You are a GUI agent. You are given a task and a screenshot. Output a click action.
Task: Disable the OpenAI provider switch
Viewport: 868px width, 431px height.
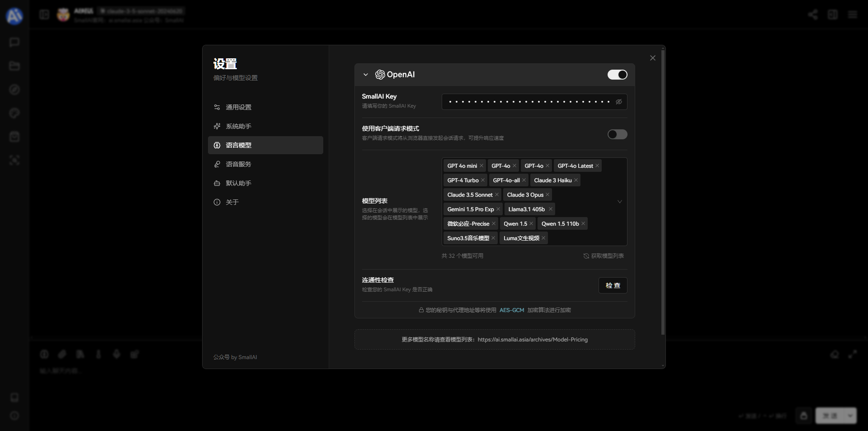click(x=617, y=75)
